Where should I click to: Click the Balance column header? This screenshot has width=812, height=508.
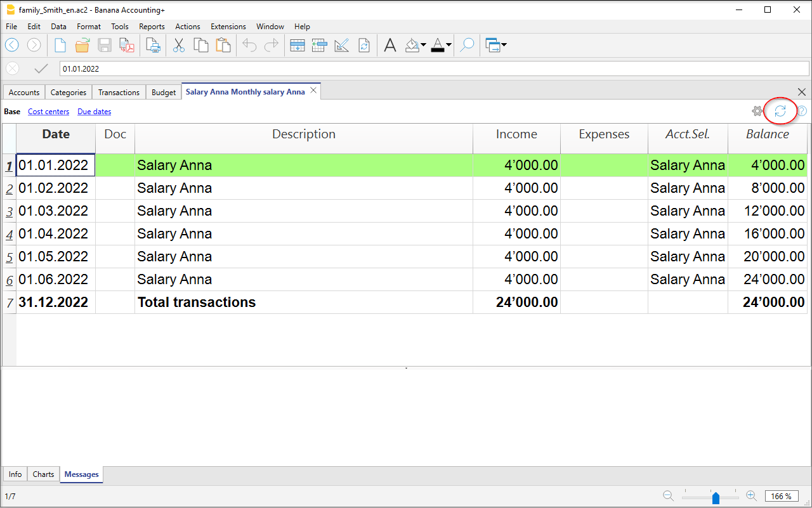tap(768, 138)
